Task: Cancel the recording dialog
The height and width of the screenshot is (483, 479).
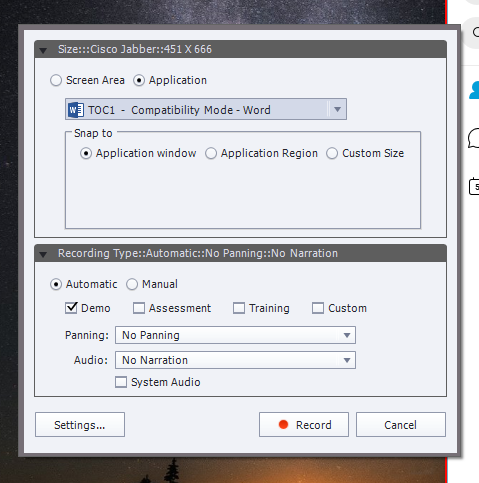Action: click(x=401, y=425)
